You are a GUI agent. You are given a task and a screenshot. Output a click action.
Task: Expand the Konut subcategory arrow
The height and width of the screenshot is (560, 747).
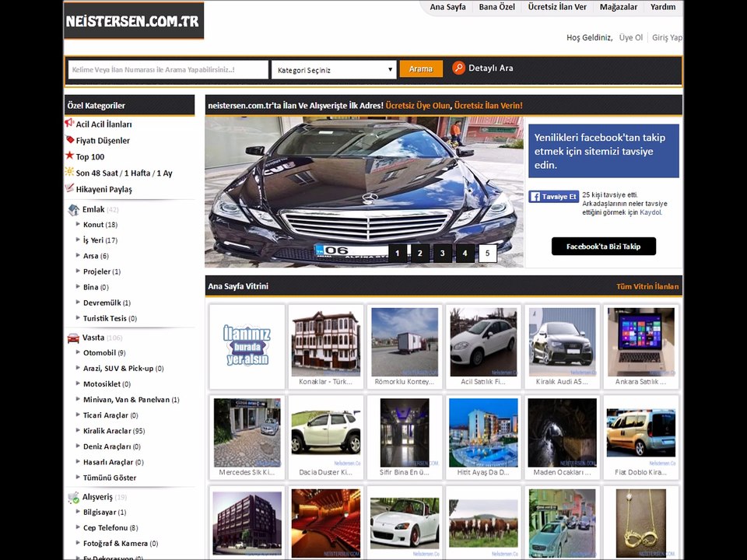78,224
